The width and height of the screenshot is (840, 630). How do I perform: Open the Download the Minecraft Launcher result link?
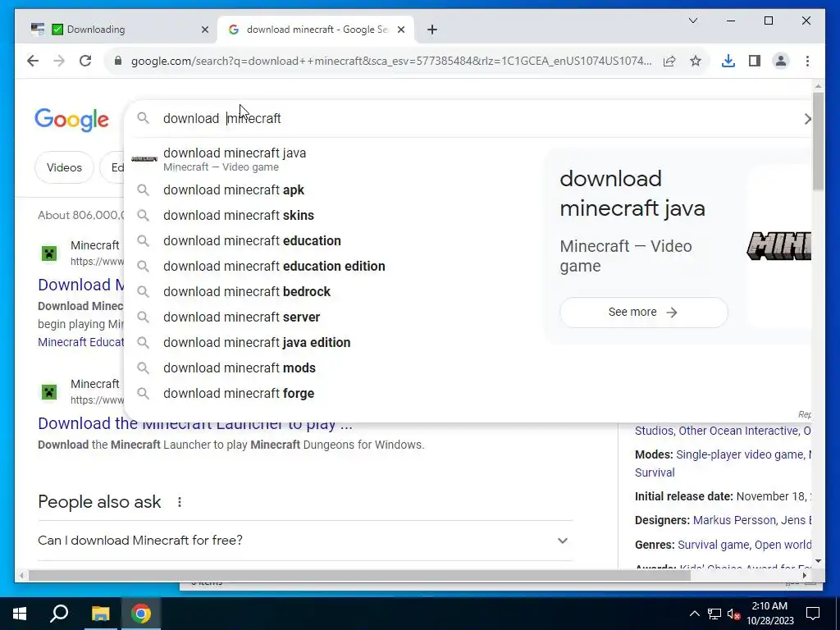[x=195, y=424]
